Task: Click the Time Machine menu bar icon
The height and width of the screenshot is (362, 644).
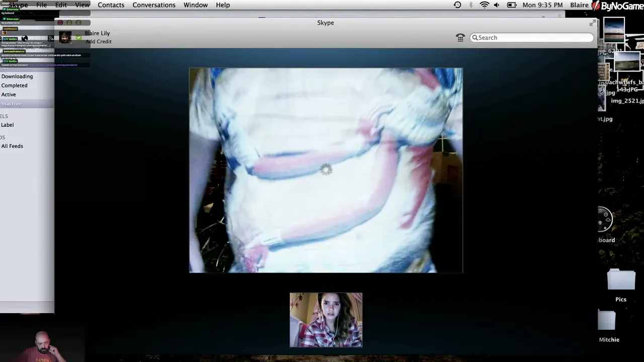Action: coord(457,5)
